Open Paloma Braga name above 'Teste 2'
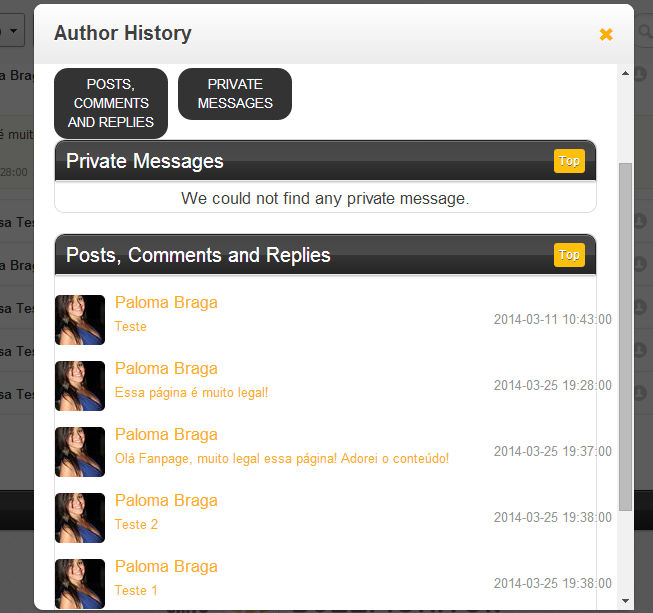653x613 pixels. click(166, 501)
